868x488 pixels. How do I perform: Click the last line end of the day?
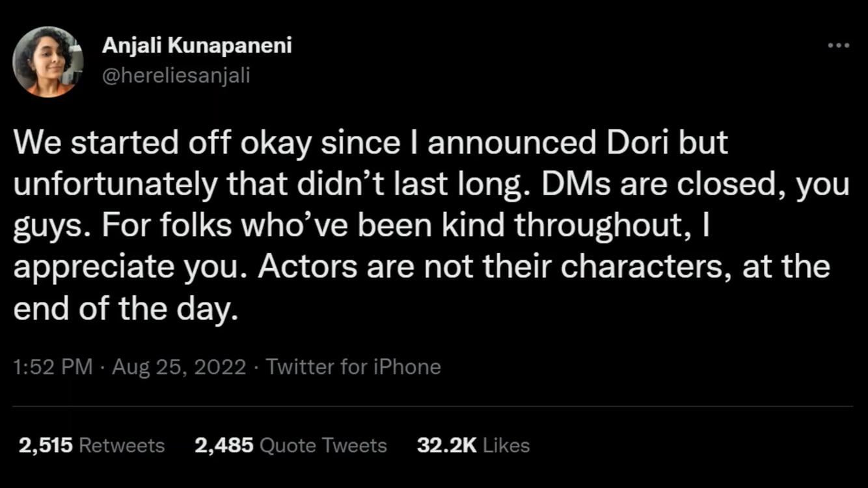(122, 309)
